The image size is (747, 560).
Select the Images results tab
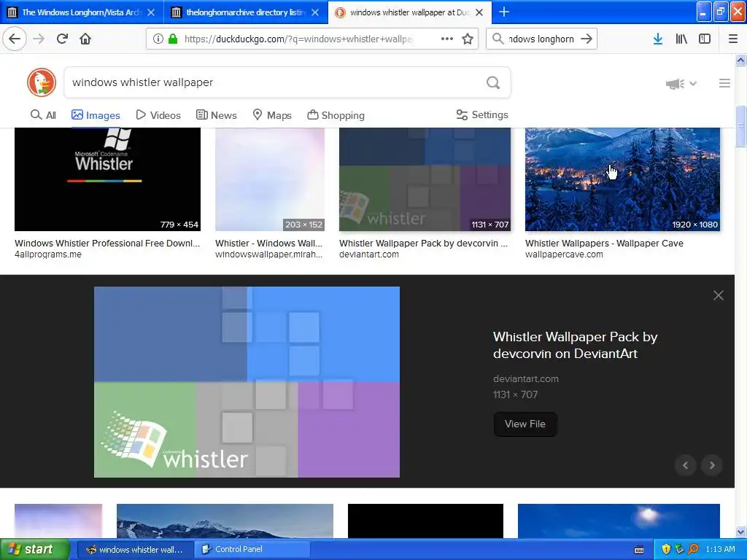[x=96, y=115]
